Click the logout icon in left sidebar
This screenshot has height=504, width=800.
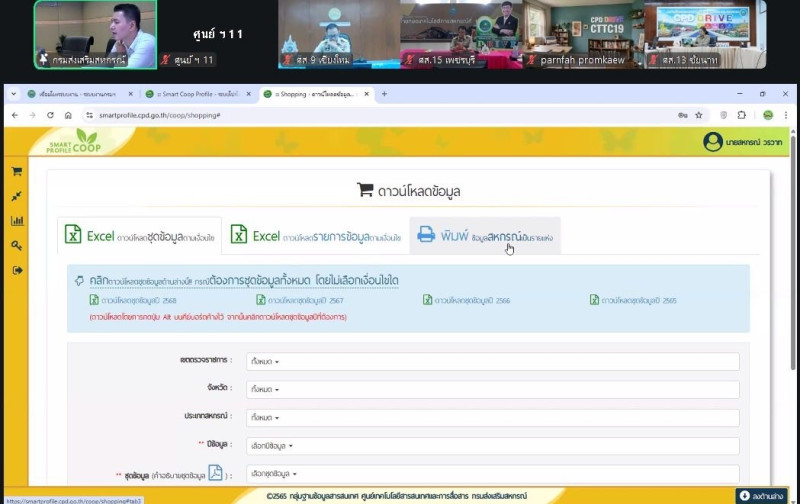pos(17,270)
